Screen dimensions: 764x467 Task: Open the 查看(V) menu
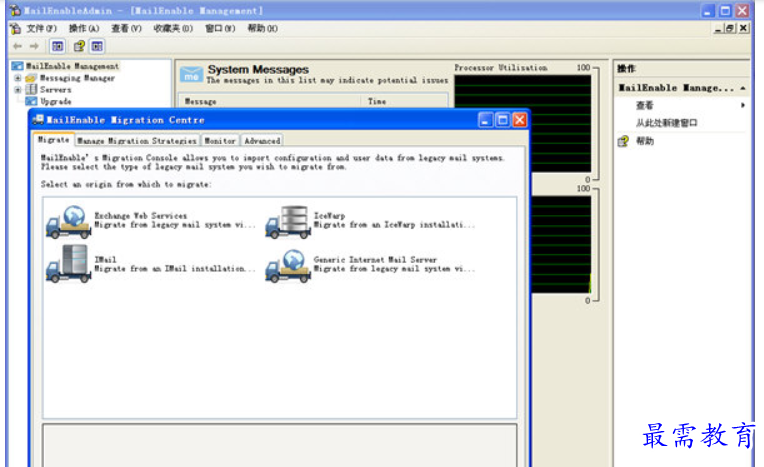tap(126, 28)
